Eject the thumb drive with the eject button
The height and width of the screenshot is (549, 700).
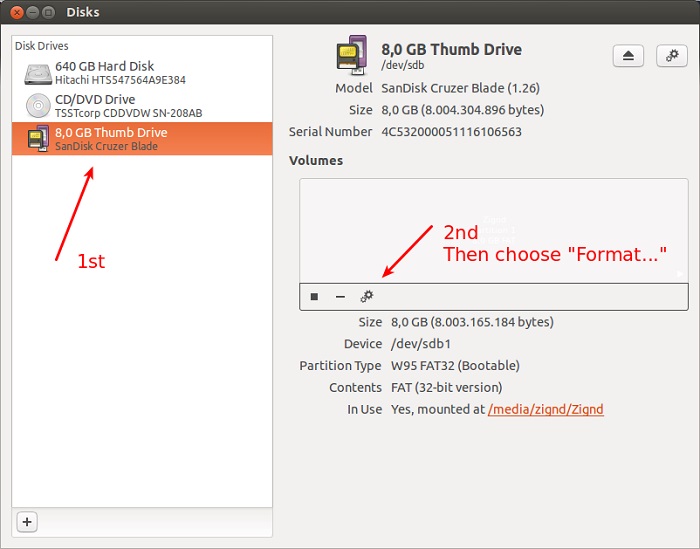(628, 56)
